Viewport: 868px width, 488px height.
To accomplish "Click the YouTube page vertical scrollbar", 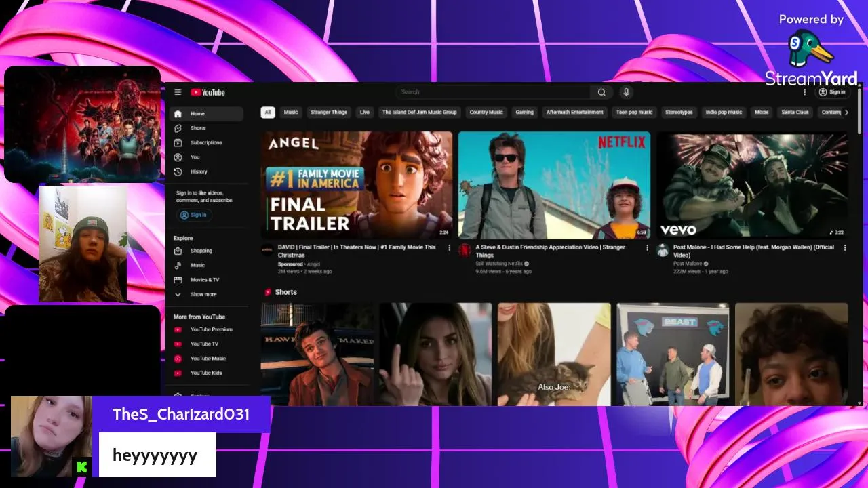I will (x=860, y=110).
